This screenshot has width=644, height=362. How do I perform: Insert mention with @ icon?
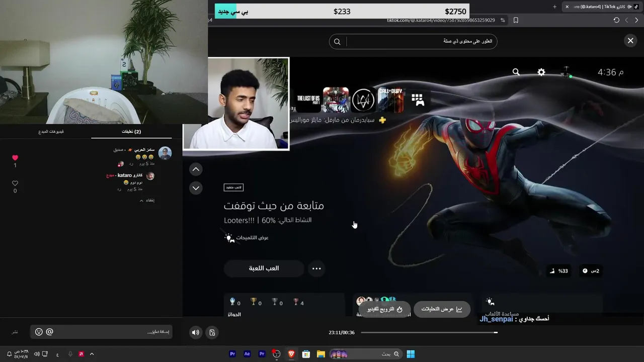[x=49, y=332]
